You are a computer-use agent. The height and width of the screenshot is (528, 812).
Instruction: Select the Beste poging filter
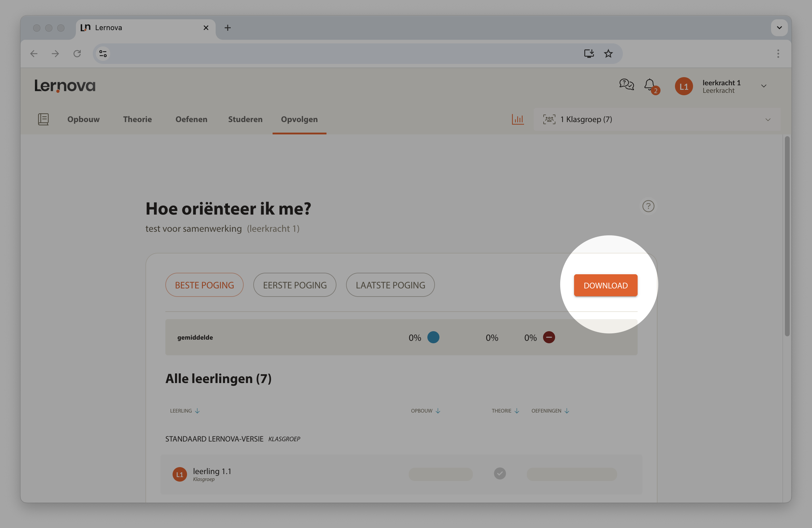[x=205, y=285]
